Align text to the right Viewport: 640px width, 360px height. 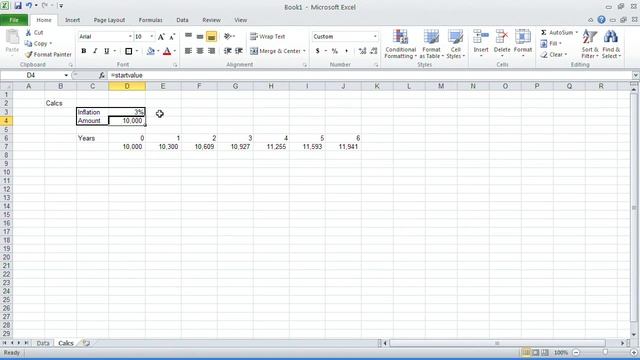pos(211,51)
